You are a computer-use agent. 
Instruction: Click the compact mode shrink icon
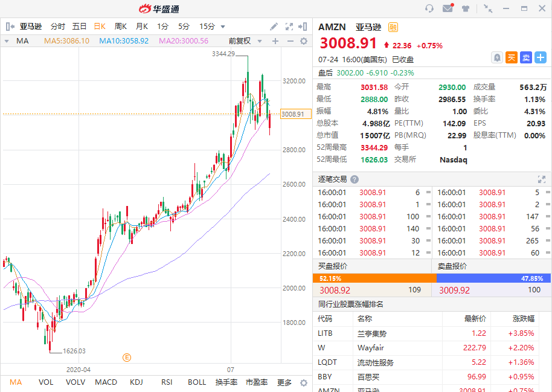[488, 8]
